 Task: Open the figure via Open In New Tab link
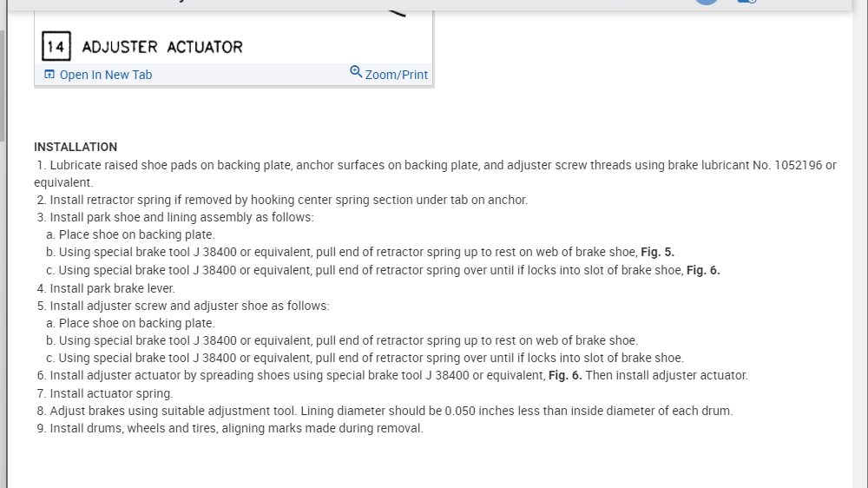(105, 75)
